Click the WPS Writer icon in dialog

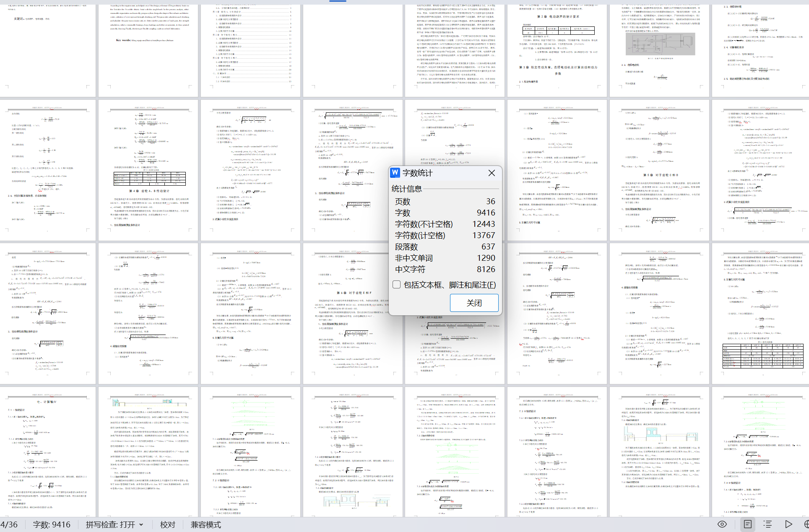pyautogui.click(x=395, y=173)
